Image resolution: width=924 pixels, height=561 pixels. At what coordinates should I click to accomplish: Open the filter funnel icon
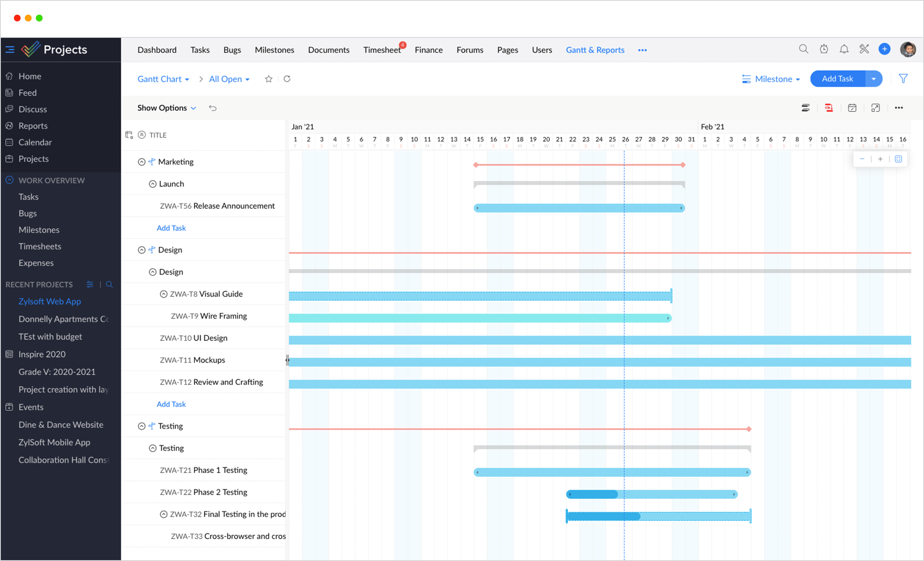[x=903, y=79]
